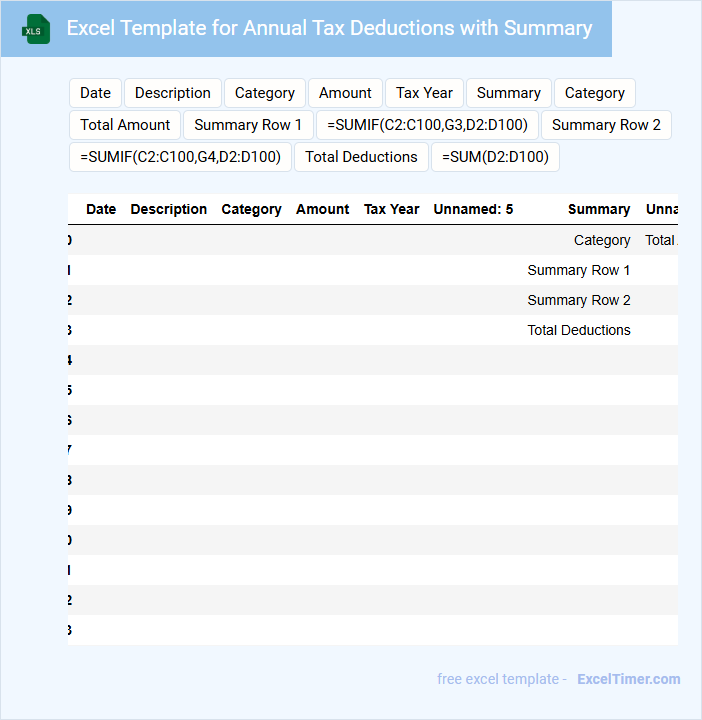Select the Summary Row 2 tag chip

point(606,125)
